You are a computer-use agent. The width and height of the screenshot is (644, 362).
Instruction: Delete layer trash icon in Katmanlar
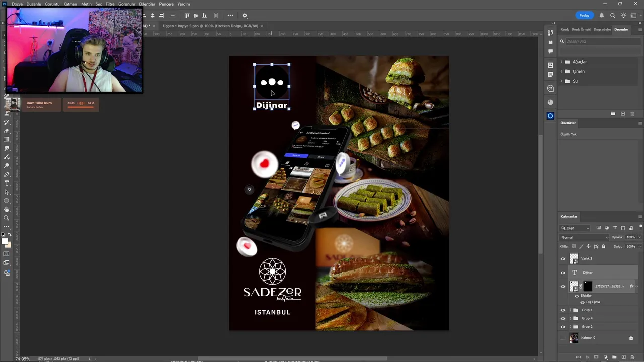[632, 357]
